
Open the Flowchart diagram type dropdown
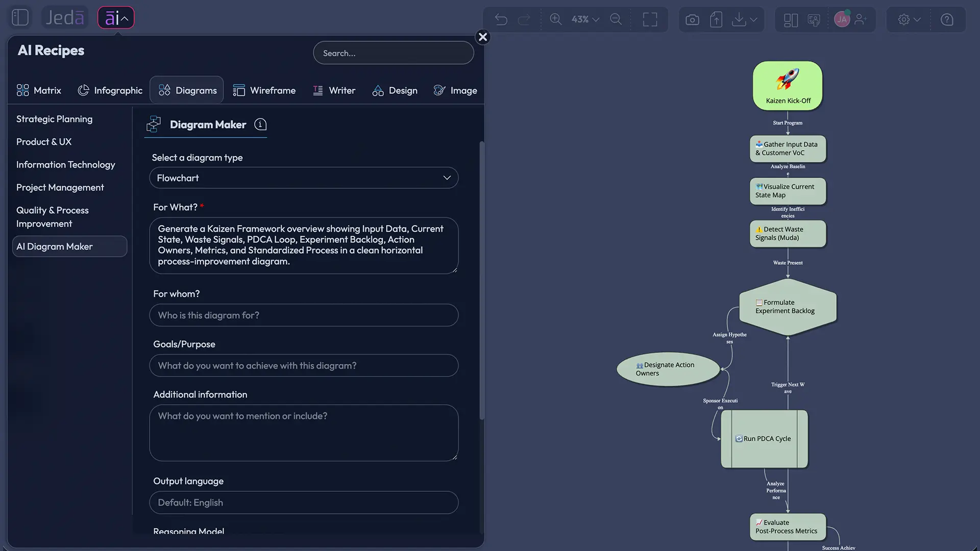[x=304, y=178]
